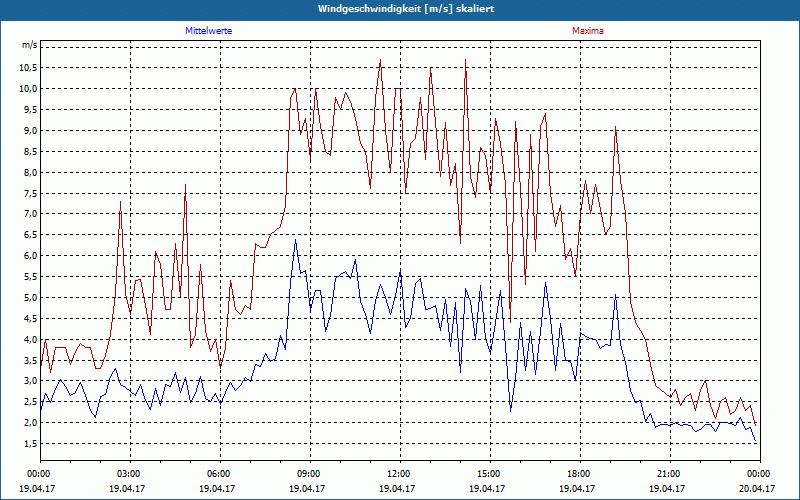Screen dimensions: 800x500
Task: Click the 10,5 y-axis value
Action: point(28,68)
